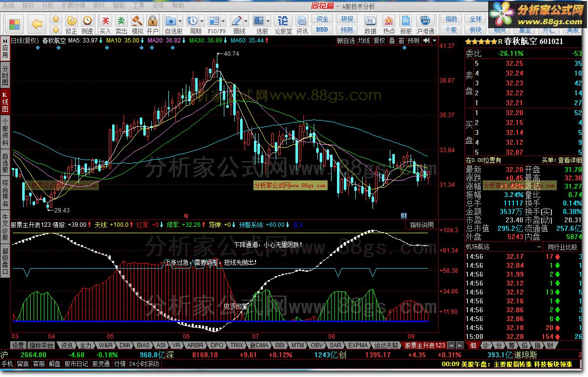Expand the 画线 dropdown arrow
The image size is (588, 377).
pyautogui.click(x=246, y=21)
